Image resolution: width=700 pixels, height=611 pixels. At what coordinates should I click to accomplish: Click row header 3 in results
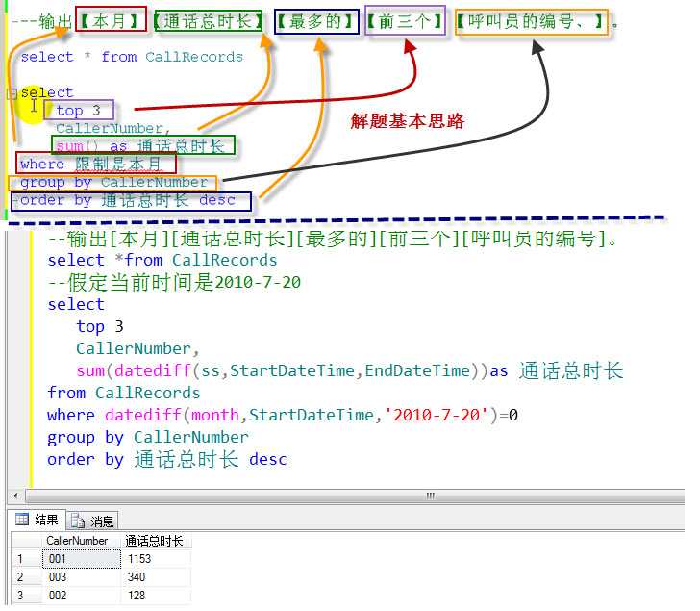coord(26,596)
